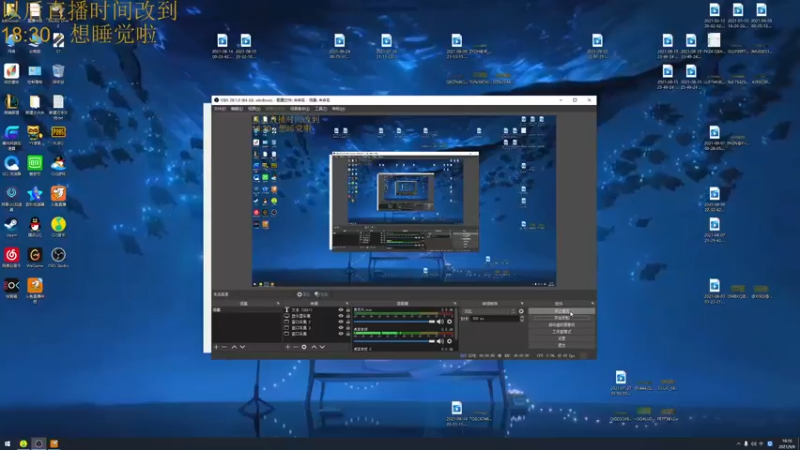Open the 文件 (File) menu in OBS
Viewport: 800px width, 450px height.
(x=220, y=109)
